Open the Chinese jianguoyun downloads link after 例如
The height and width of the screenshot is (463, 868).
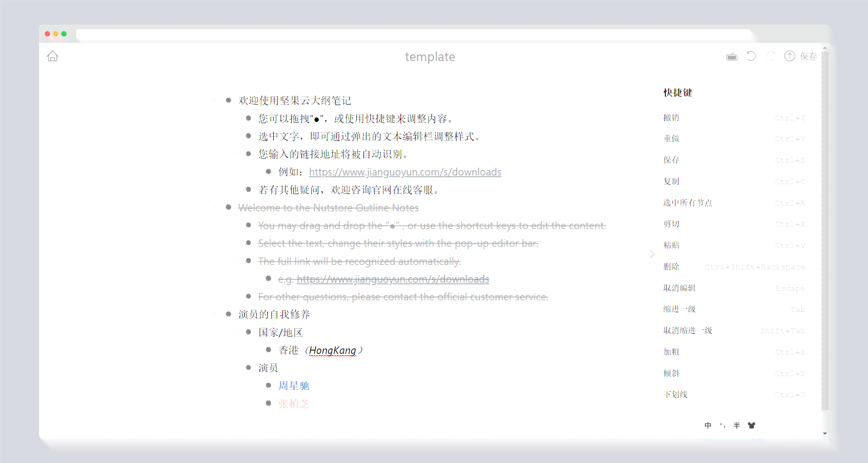pos(405,172)
